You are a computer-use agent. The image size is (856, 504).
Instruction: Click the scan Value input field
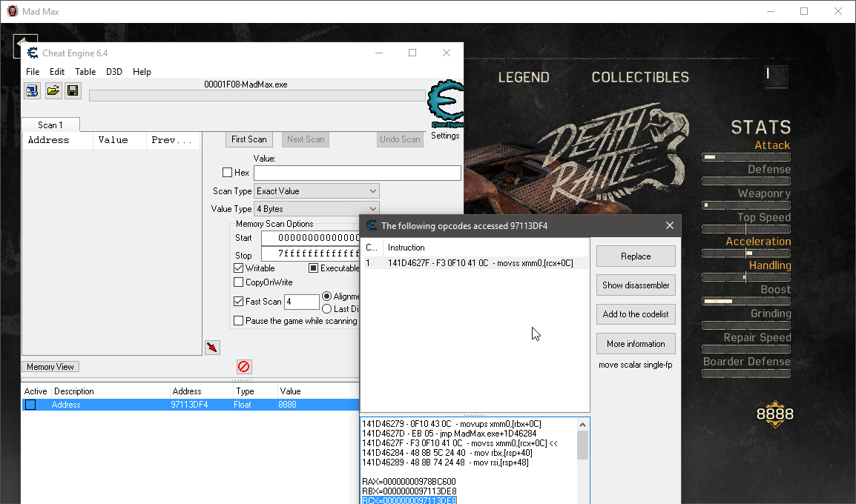[357, 173]
